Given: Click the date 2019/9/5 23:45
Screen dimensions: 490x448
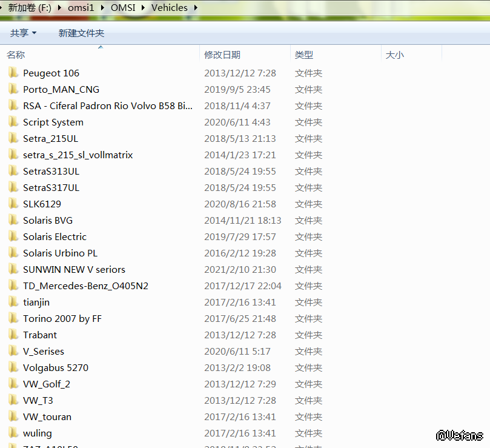Looking at the screenshot, I should coord(237,90).
